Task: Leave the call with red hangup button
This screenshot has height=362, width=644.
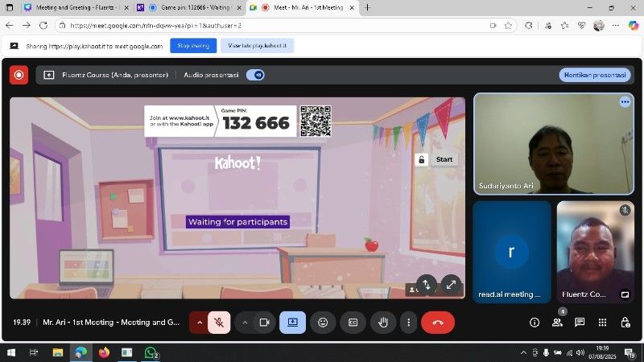Action: 438,323
